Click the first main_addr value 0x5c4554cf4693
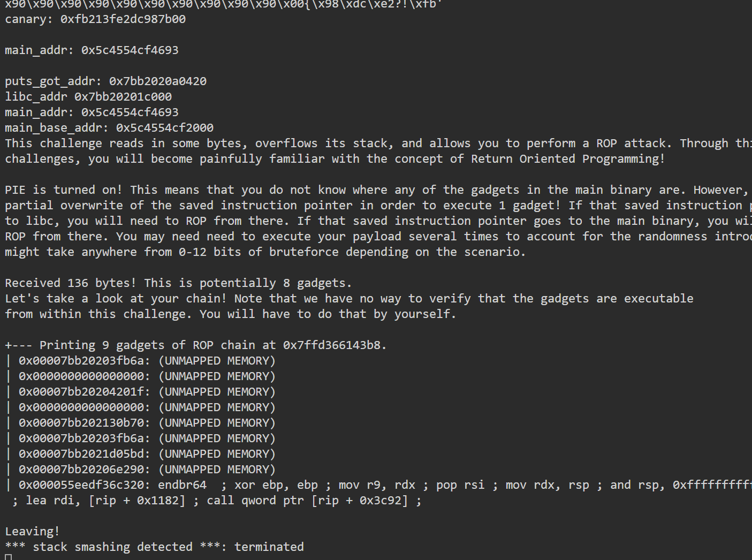 point(130,50)
